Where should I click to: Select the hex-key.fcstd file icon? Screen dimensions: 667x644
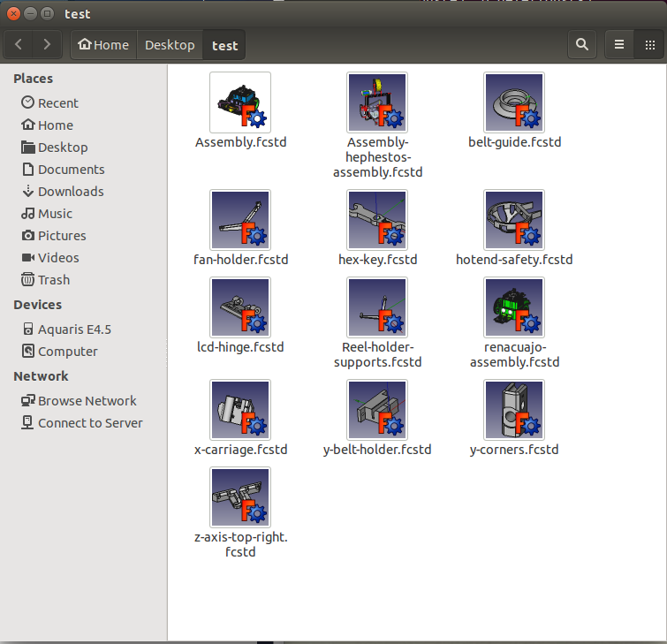pyautogui.click(x=377, y=220)
